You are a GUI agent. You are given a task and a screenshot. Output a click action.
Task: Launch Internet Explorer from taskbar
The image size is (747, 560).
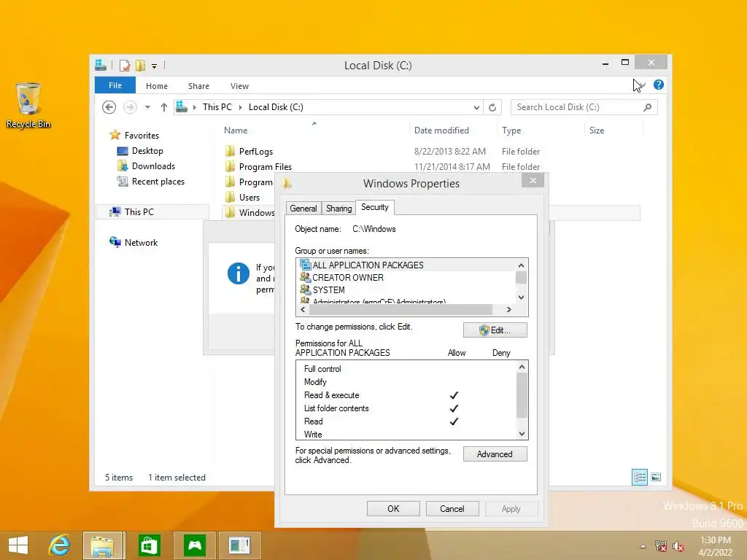pos(60,545)
